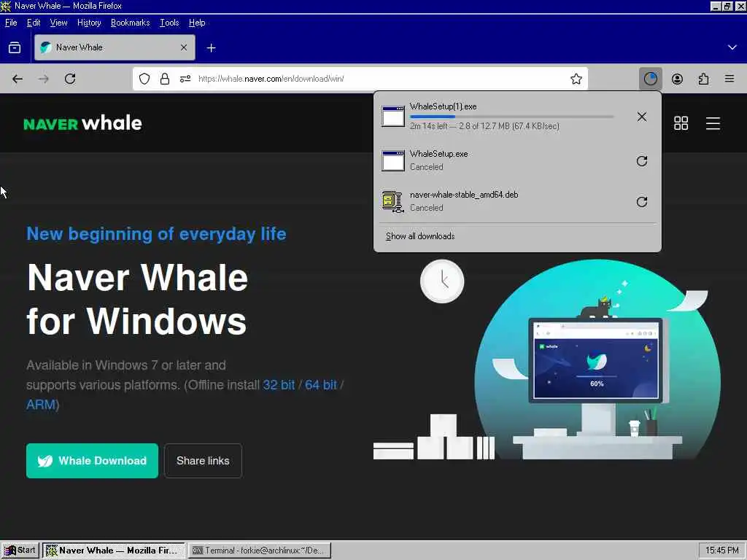Image resolution: width=747 pixels, height=560 pixels.
Task: Open the Firefox account icon
Action: pyautogui.click(x=677, y=79)
